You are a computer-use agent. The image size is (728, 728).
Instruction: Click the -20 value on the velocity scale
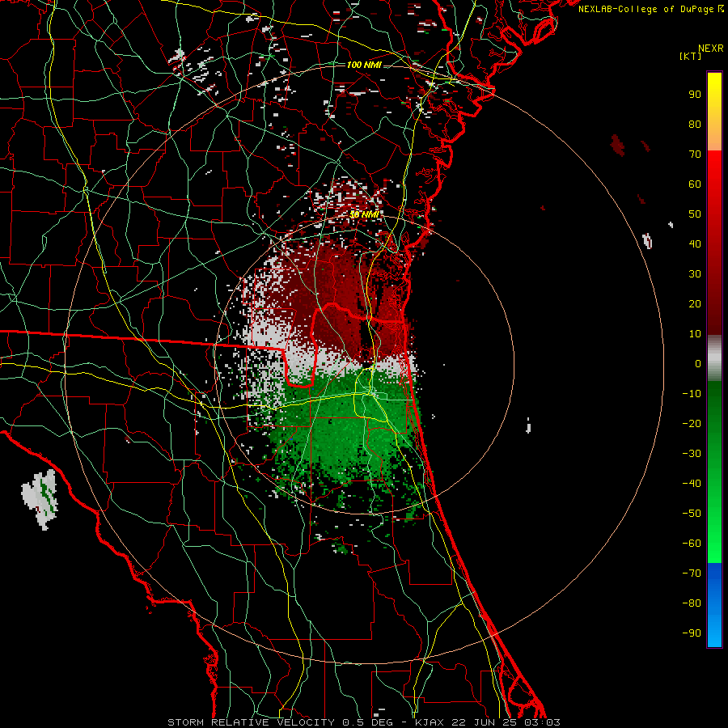(692, 424)
